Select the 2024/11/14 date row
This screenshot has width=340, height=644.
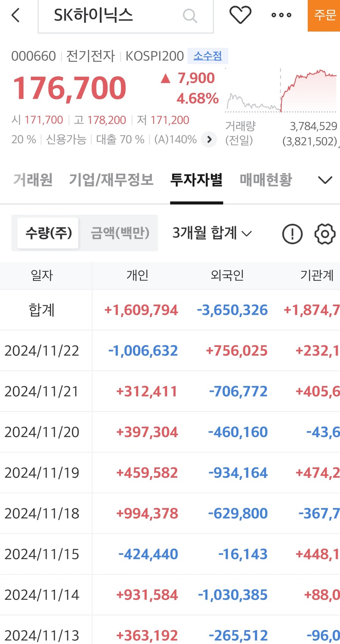tap(42, 595)
